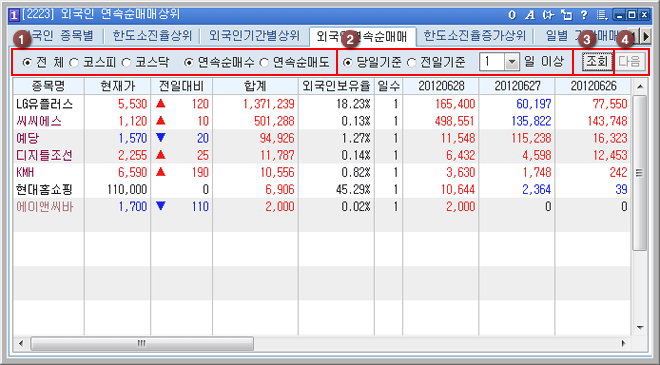Switch to the 외국인기간별상위 tab
This screenshot has height=365, width=660.
coord(254,36)
